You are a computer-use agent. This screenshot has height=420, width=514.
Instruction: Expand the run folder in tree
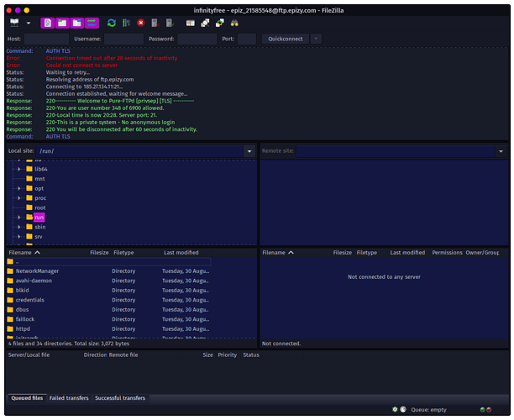coord(19,218)
